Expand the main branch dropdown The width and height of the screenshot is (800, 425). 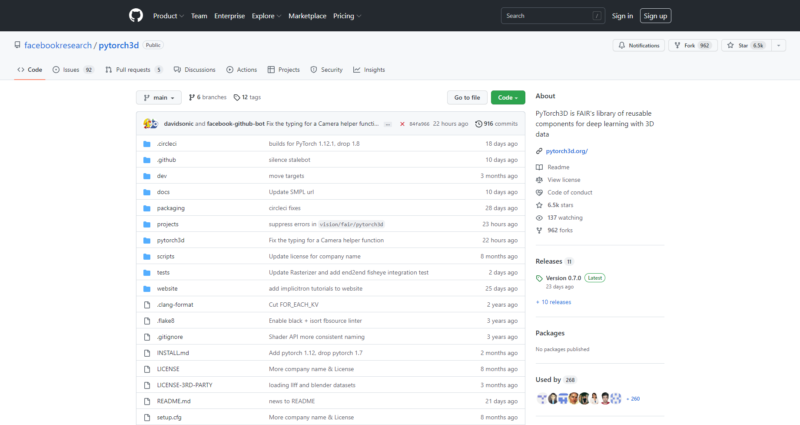(159, 97)
